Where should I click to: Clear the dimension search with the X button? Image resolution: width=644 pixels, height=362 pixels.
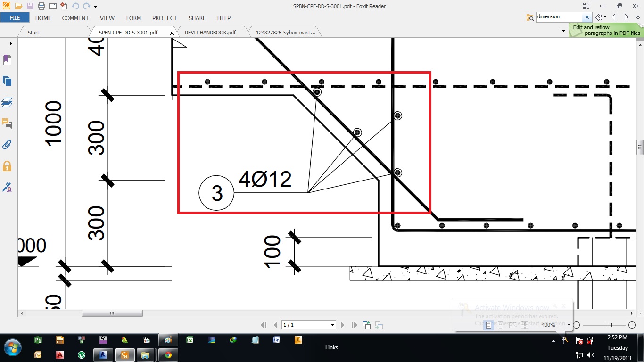(x=587, y=16)
